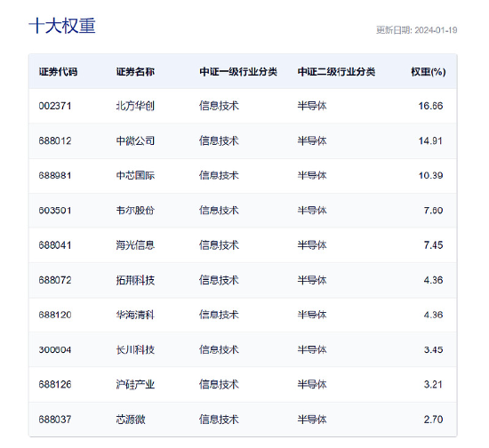Select security code 688041

55,245
